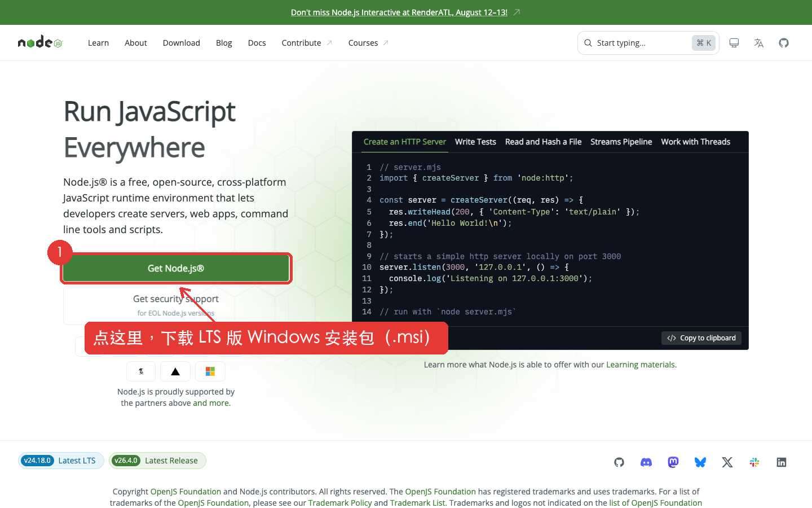This screenshot has height=508, width=812.
Task: Open the About menu item
Action: click(136, 43)
